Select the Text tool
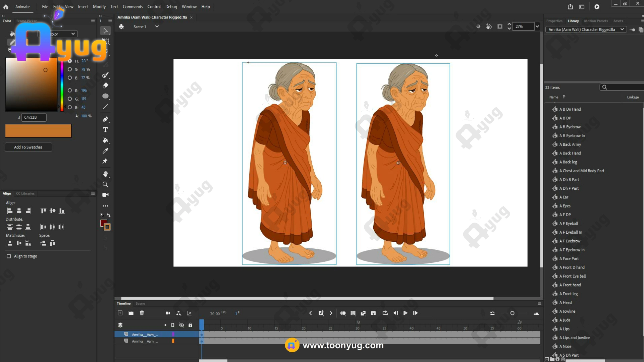Screen dimensions: 644x362 click(x=105, y=130)
